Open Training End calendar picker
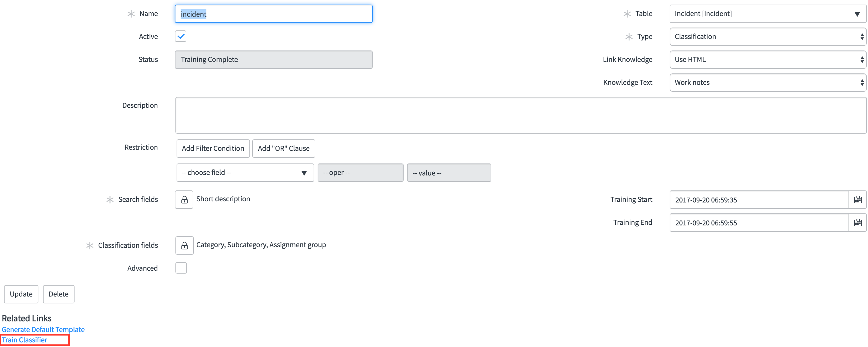The height and width of the screenshot is (347, 868). point(858,223)
